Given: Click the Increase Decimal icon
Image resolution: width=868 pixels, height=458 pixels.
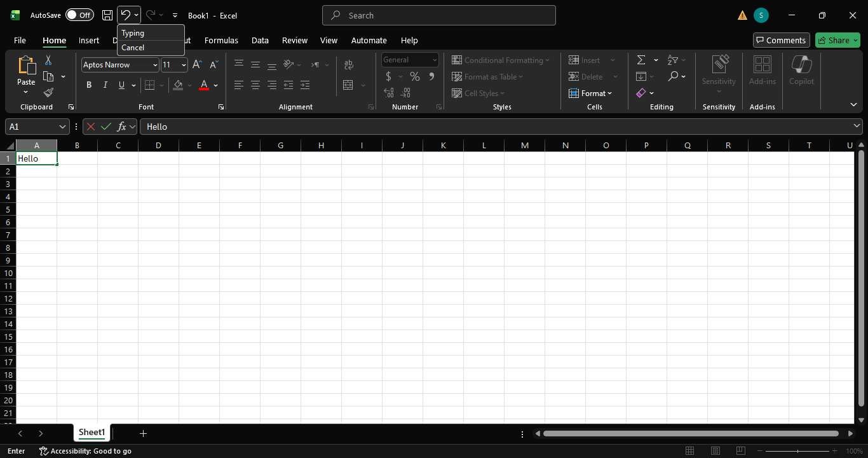Looking at the screenshot, I should click(389, 93).
